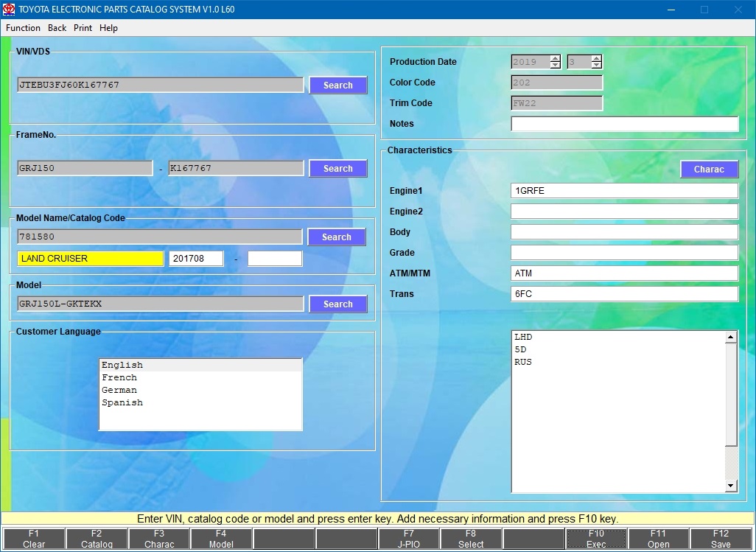Click the F1 Clear function key
Image resolution: width=756 pixels, height=552 pixels.
tap(34, 539)
